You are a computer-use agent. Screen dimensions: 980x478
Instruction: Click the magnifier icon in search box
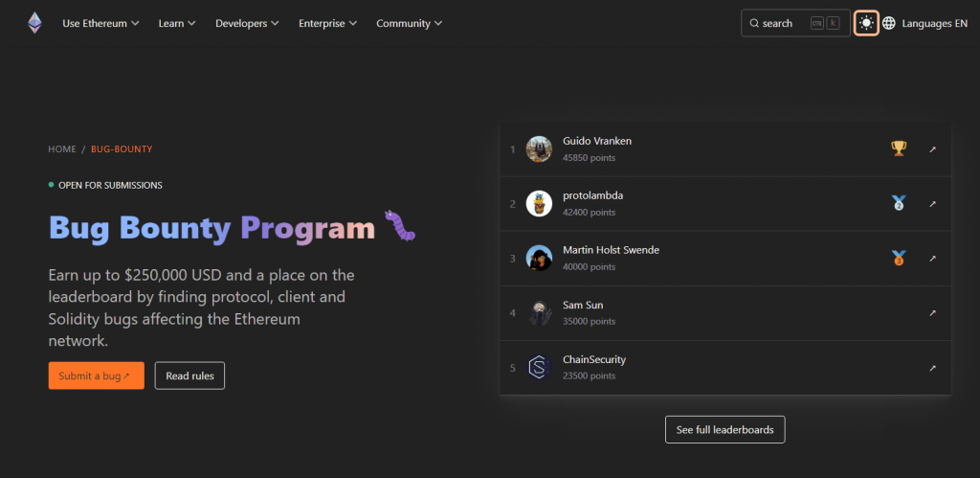[754, 23]
